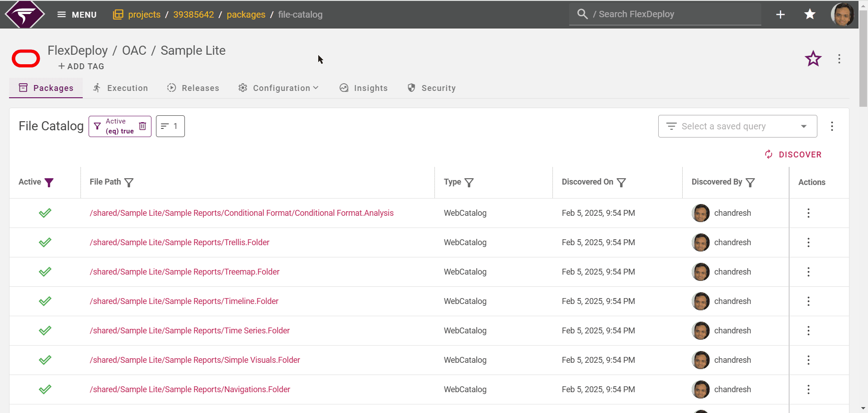Open the user profile avatar
Viewport: 868px width, 413px height.
[842, 14]
